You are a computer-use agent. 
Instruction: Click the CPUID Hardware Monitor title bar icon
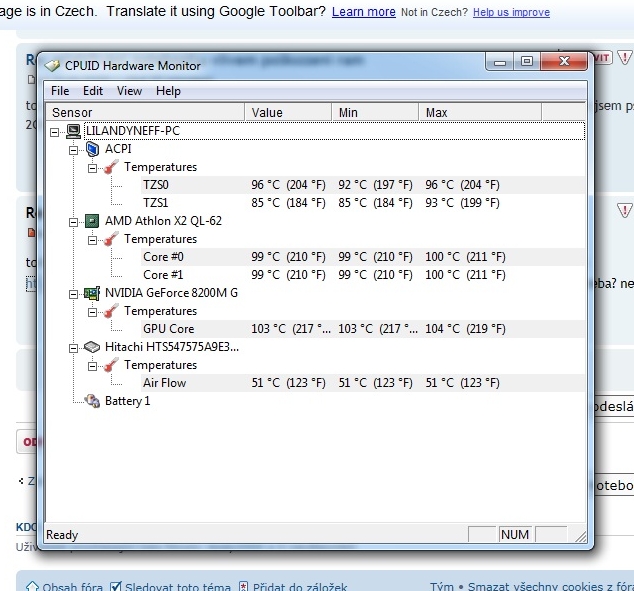point(52,65)
